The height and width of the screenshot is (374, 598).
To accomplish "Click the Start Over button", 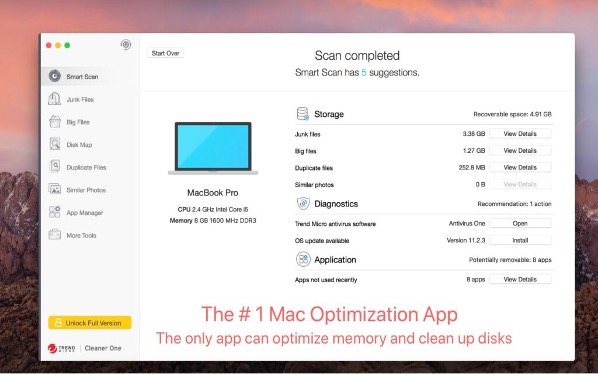I will [x=166, y=53].
